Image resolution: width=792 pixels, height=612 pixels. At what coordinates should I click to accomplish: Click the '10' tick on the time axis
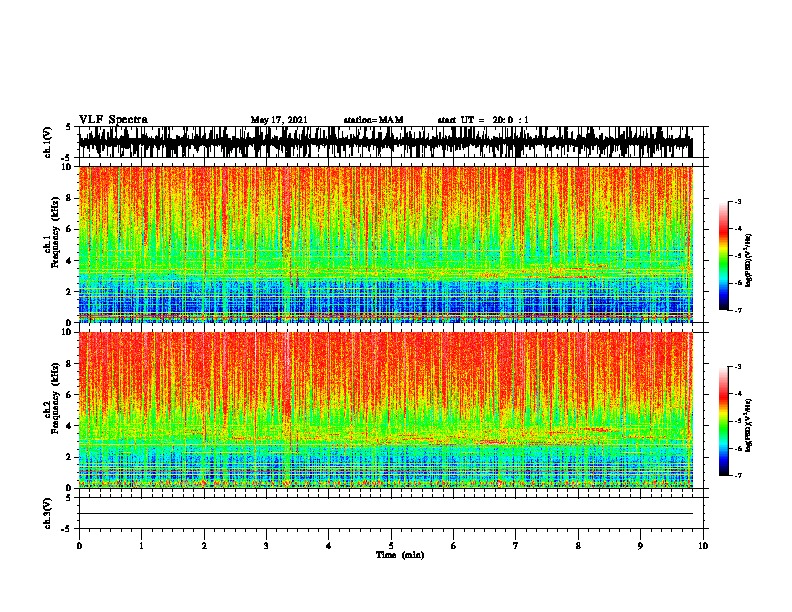click(703, 546)
